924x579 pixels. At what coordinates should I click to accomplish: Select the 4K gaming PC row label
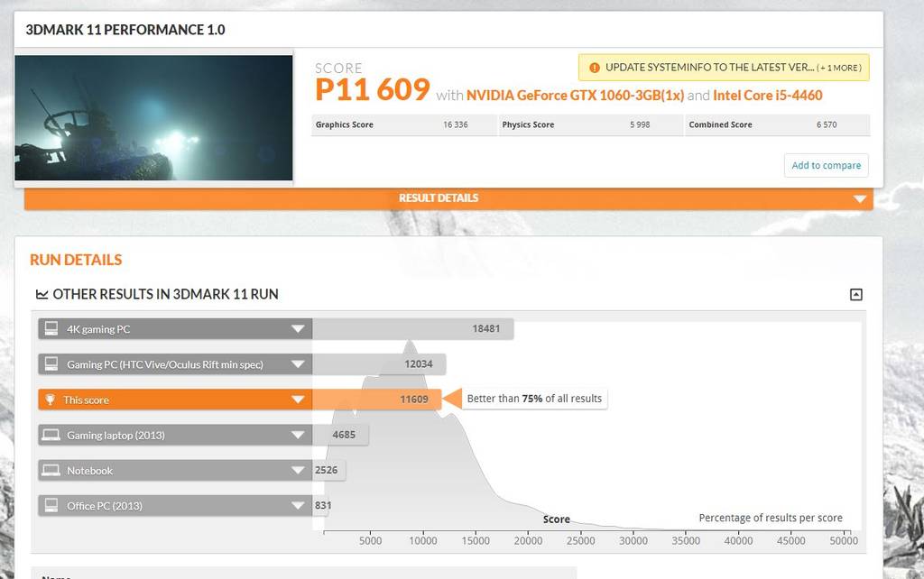98,329
